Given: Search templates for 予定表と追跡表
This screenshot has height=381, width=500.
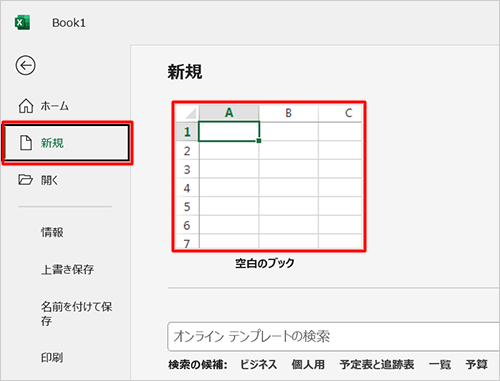Looking at the screenshot, I should pyautogui.click(x=377, y=364).
